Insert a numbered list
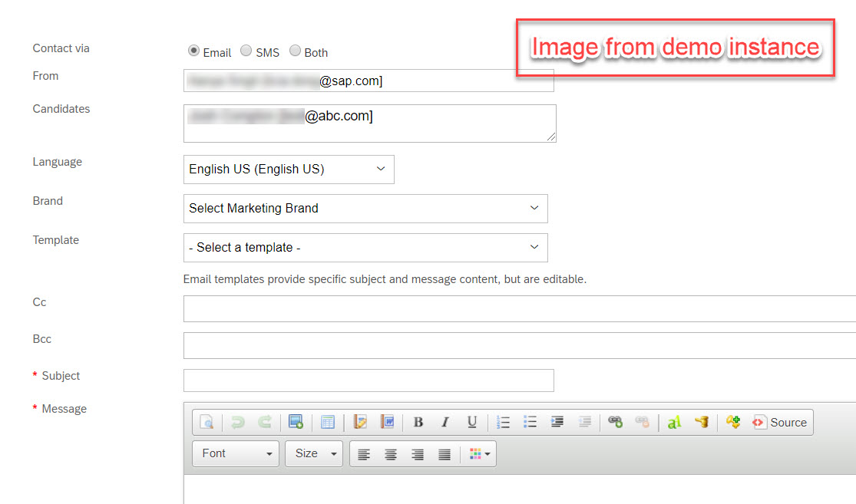This screenshot has height=504, width=856. coord(503,422)
